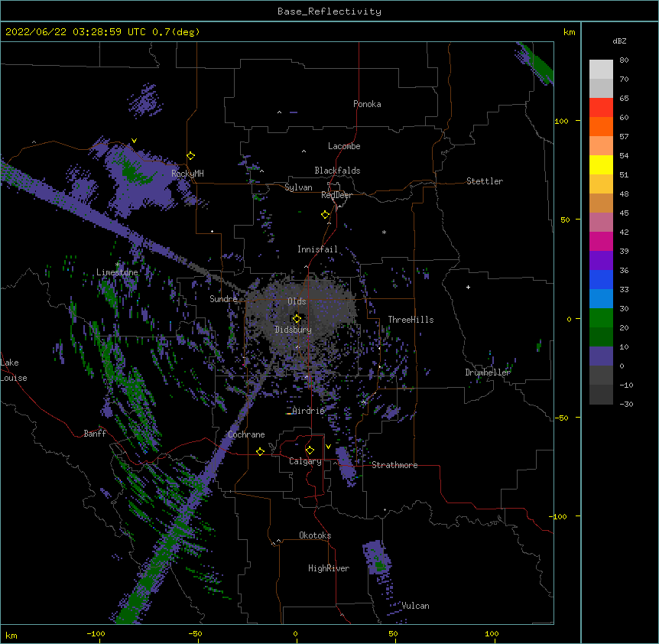Select the yellow diamond marker south of RedDeer
The image size is (659, 644).
click(x=325, y=215)
